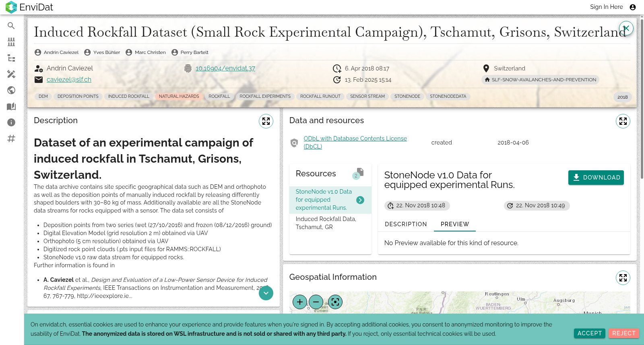644x345 pixels.
Task: Open the hashtag icon in sidebar
Action: [11, 138]
